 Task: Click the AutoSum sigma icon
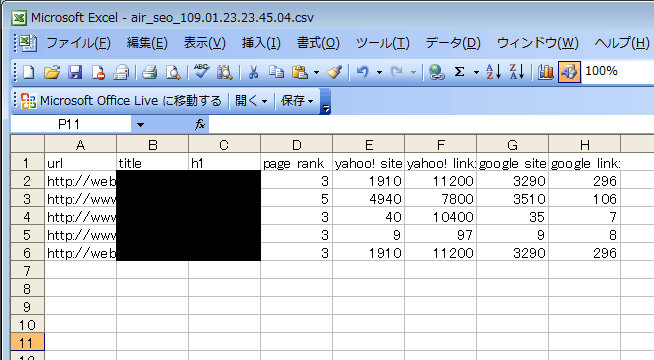pyautogui.click(x=459, y=72)
